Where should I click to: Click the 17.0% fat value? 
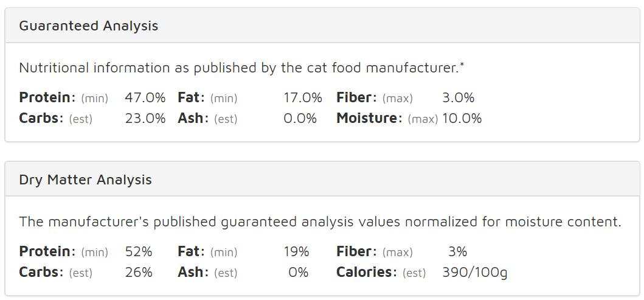(302, 97)
